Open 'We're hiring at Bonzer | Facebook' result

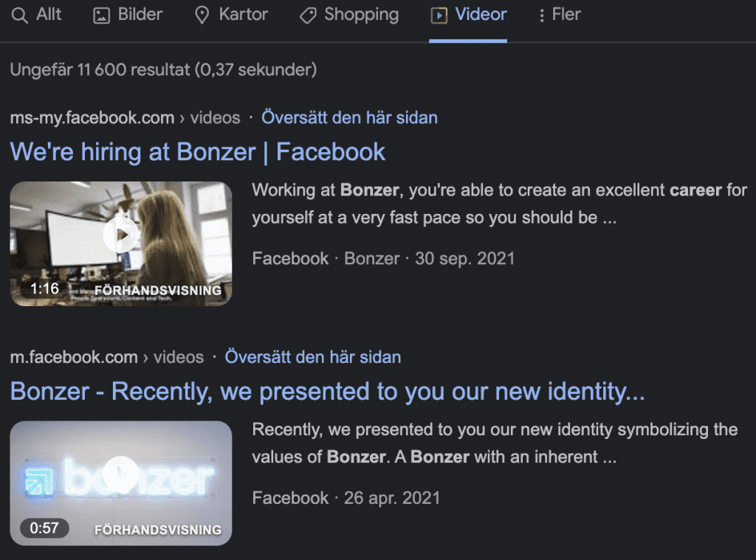click(198, 152)
